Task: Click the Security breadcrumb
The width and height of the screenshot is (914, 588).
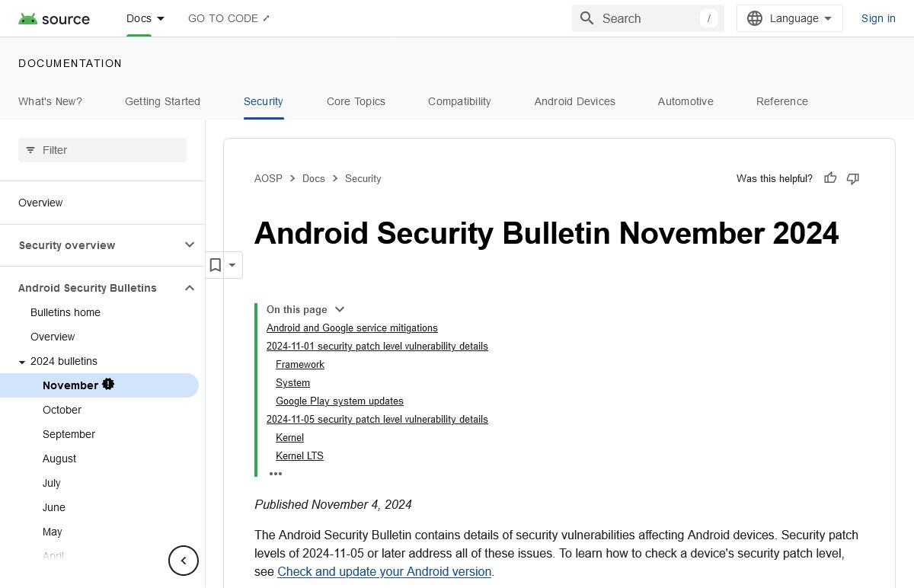Action: pos(363,178)
